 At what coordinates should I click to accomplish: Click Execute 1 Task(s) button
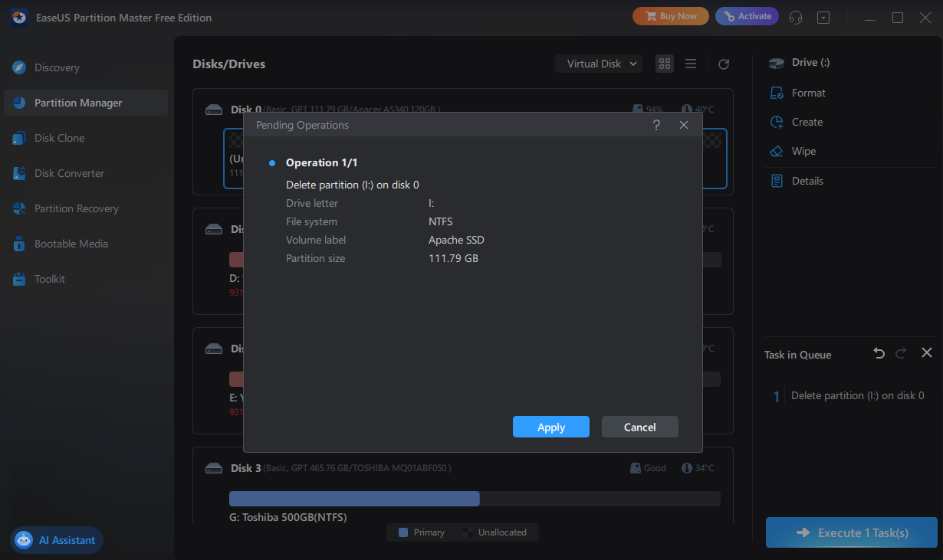852,532
